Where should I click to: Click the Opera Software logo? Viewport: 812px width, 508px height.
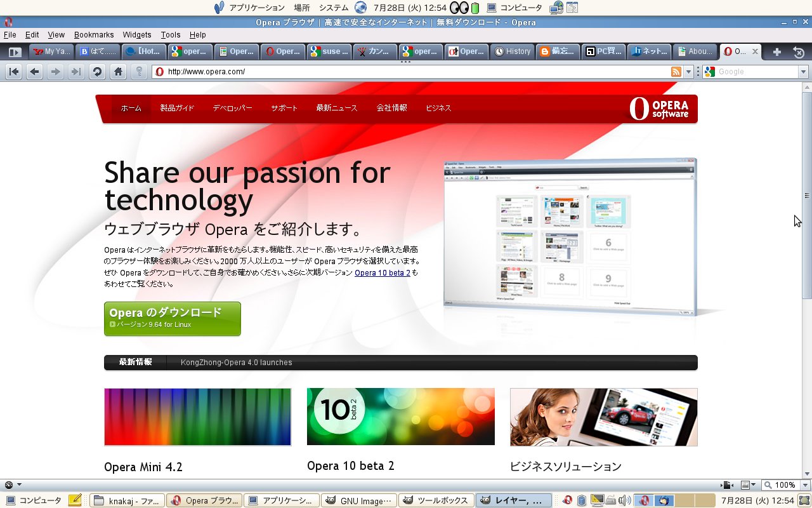(659, 109)
